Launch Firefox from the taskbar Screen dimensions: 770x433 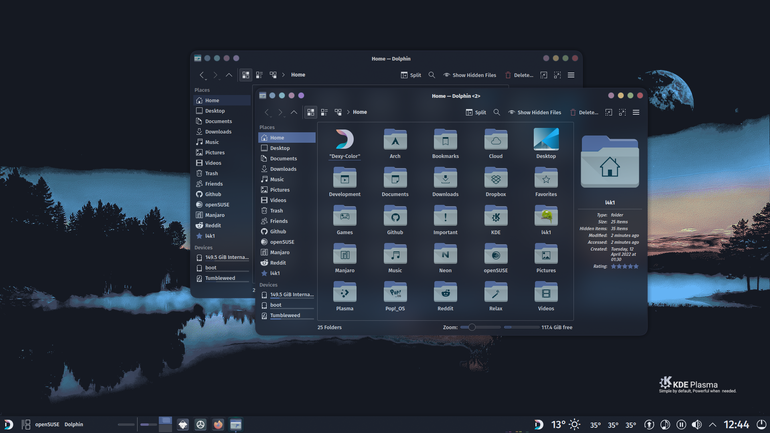(x=218, y=424)
